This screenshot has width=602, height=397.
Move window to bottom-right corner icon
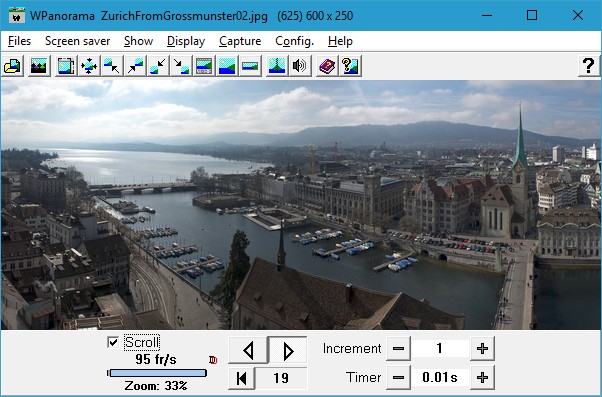coord(181,66)
